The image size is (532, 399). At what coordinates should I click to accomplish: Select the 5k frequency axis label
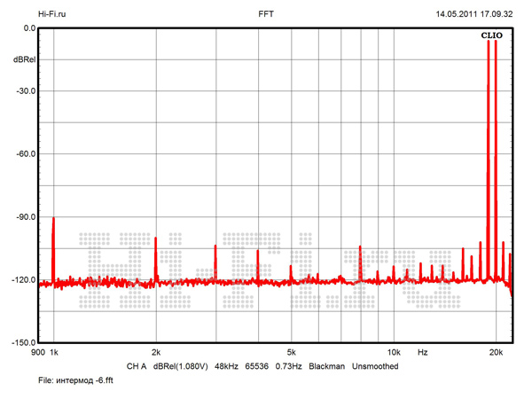click(x=291, y=353)
